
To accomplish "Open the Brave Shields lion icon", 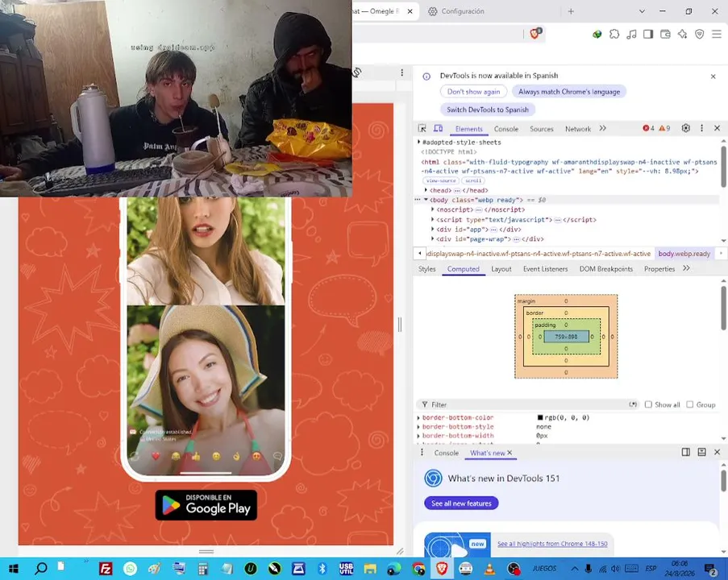I will point(535,34).
